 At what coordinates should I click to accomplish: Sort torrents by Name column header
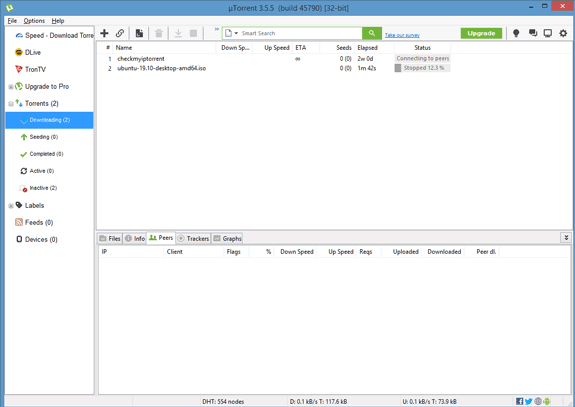tap(164, 48)
